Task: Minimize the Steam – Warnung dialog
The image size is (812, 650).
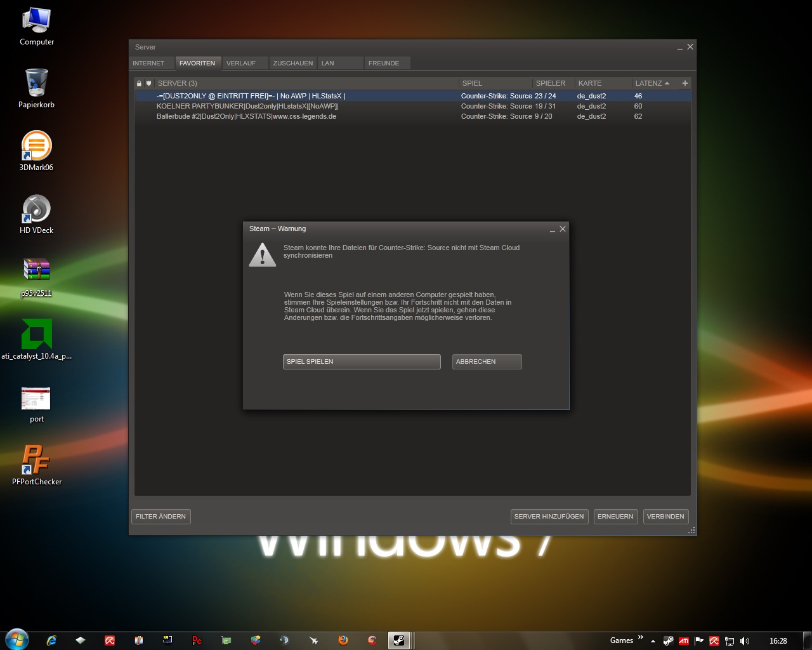Action: coord(552,230)
